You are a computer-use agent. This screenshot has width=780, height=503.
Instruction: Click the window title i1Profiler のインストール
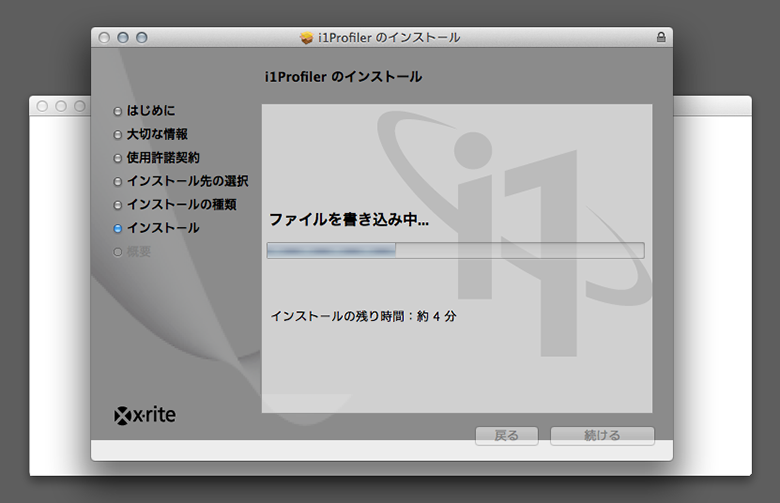tap(388, 37)
